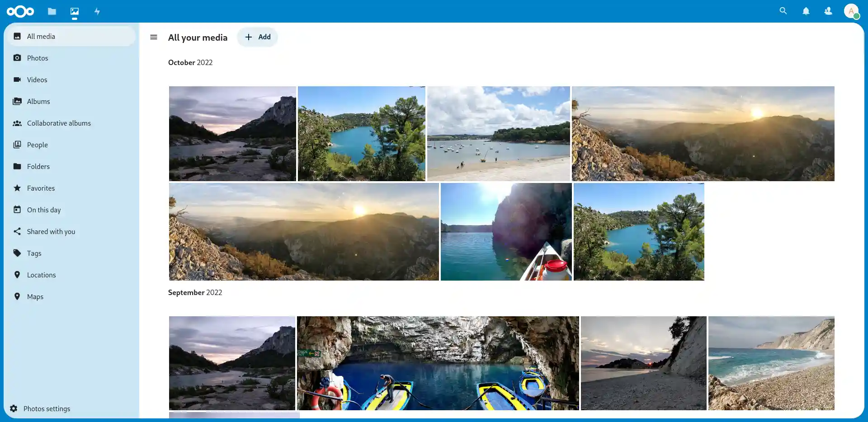Open the Albums section
The width and height of the screenshot is (868, 422).
click(x=38, y=101)
